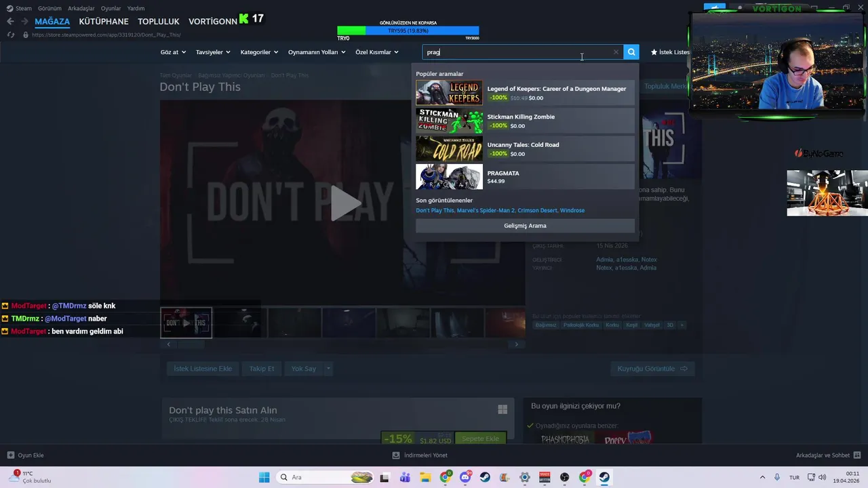The height and width of the screenshot is (488, 868).
Task: Click the Takip Et button
Action: pos(262,369)
